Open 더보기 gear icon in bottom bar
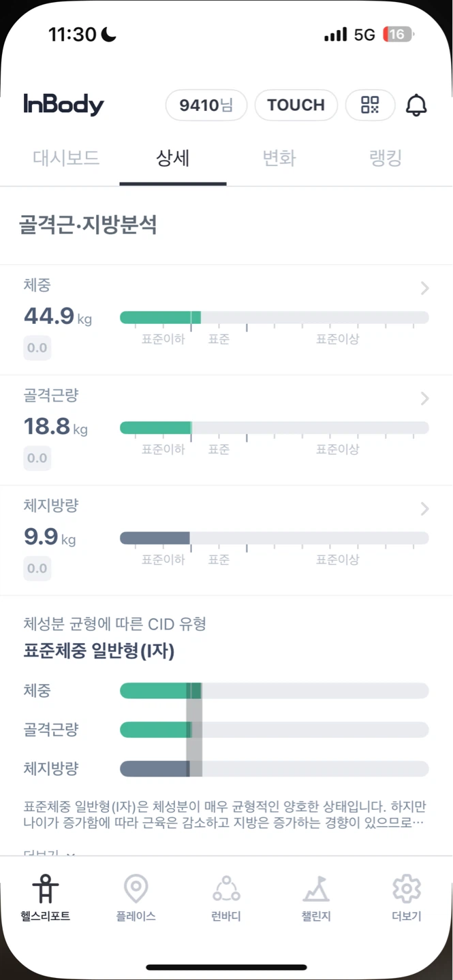453x980 pixels. 407,889
